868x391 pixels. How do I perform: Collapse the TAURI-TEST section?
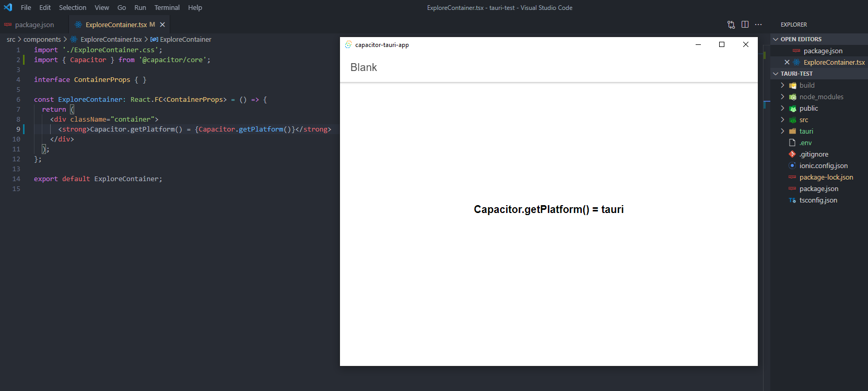pyautogui.click(x=819, y=74)
